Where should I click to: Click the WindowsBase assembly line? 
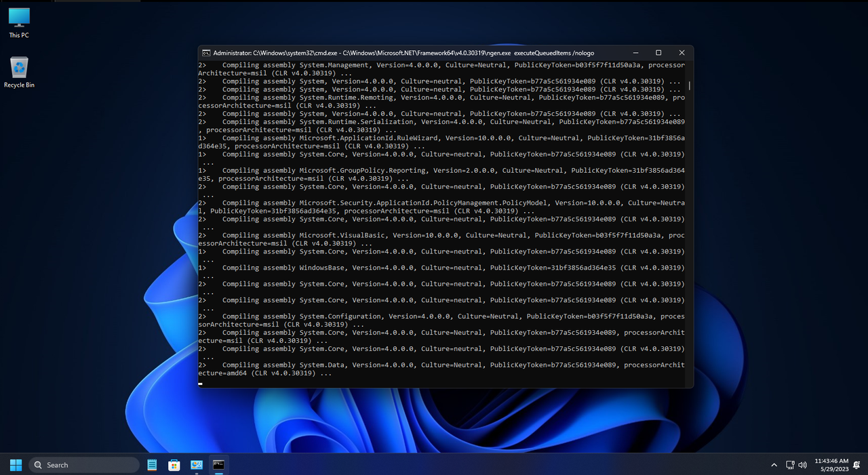(441, 272)
